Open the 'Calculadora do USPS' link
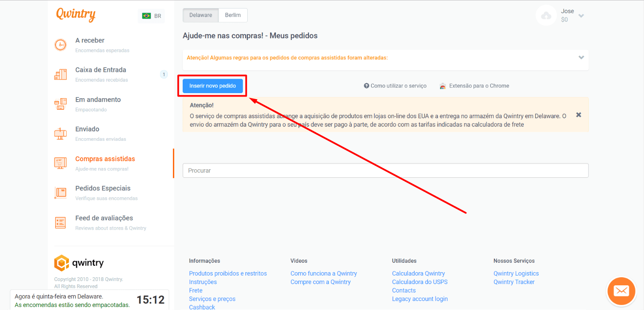 pyautogui.click(x=419, y=282)
